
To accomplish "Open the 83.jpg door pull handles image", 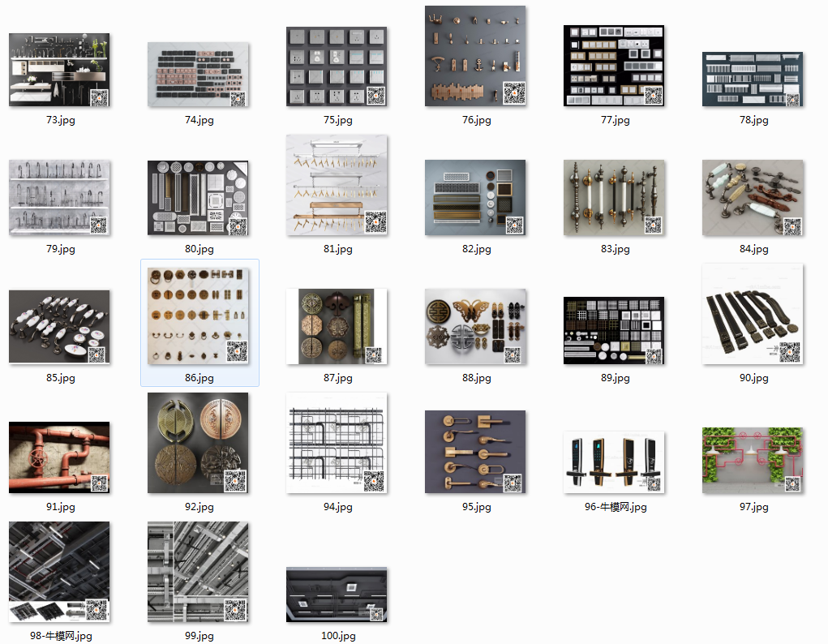I will point(614,198).
